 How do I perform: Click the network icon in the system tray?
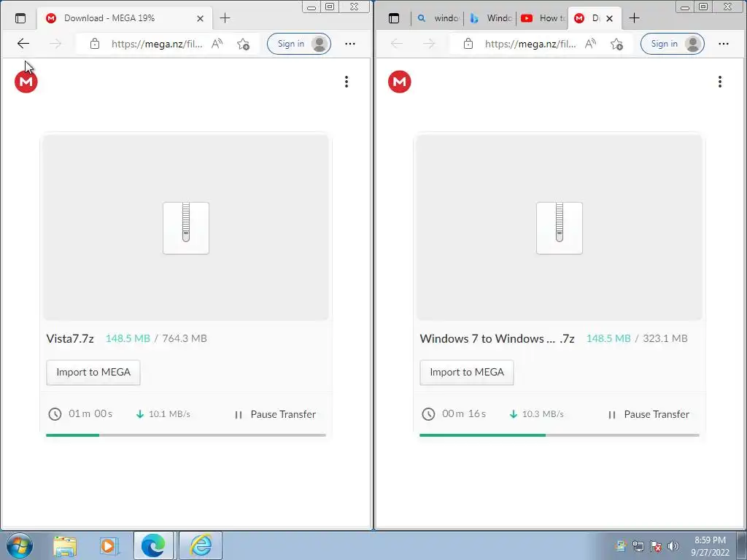[x=638, y=546]
